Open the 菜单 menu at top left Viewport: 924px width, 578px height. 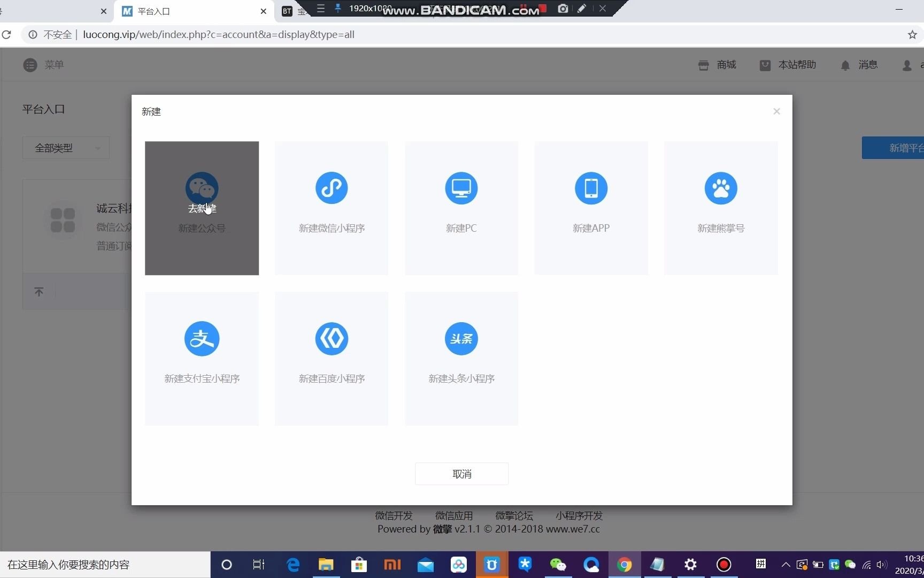pos(44,65)
